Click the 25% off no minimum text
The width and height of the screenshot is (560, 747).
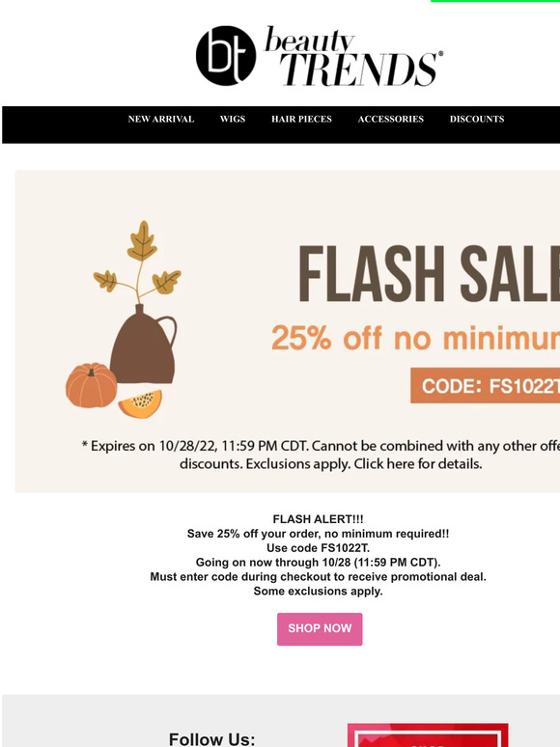tap(415, 338)
